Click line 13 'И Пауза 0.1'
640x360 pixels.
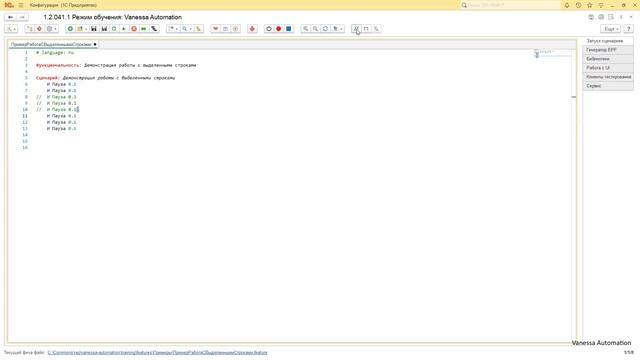tap(61, 128)
